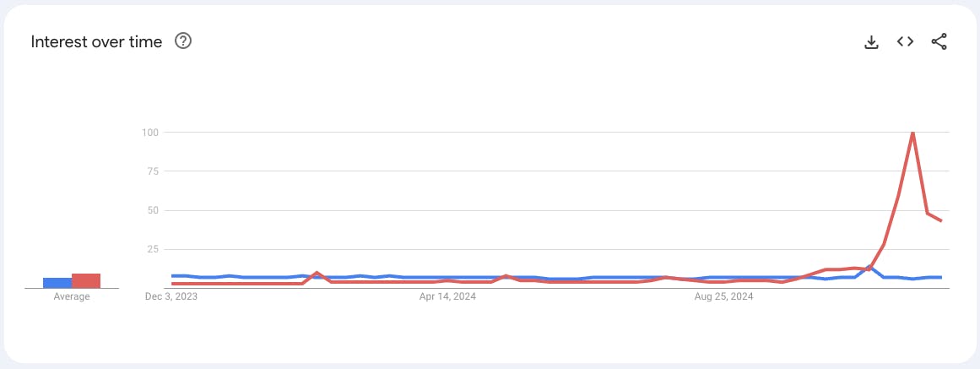Click the red line's starting point
This screenshot has width=980, height=369.
(172, 284)
